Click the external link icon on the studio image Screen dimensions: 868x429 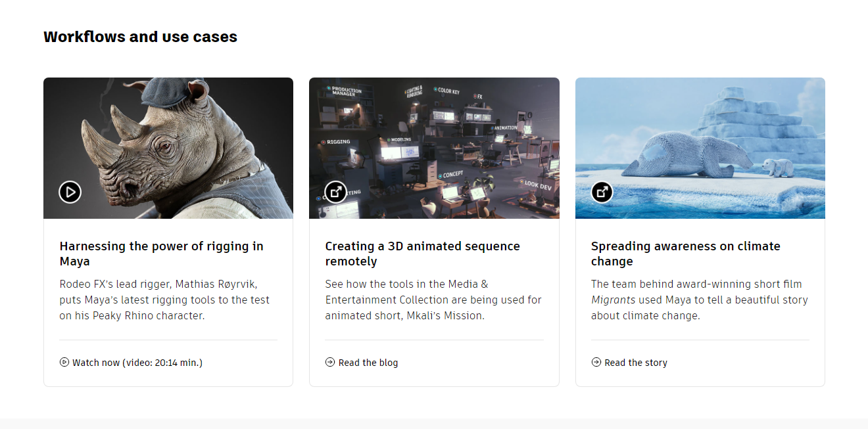tap(336, 192)
